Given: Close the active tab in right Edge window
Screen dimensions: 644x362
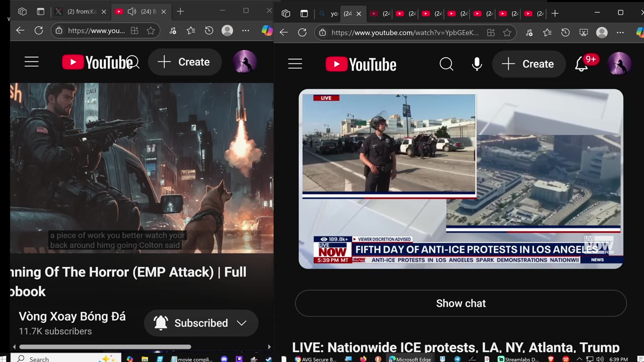Looking at the screenshot, I should 359,14.
